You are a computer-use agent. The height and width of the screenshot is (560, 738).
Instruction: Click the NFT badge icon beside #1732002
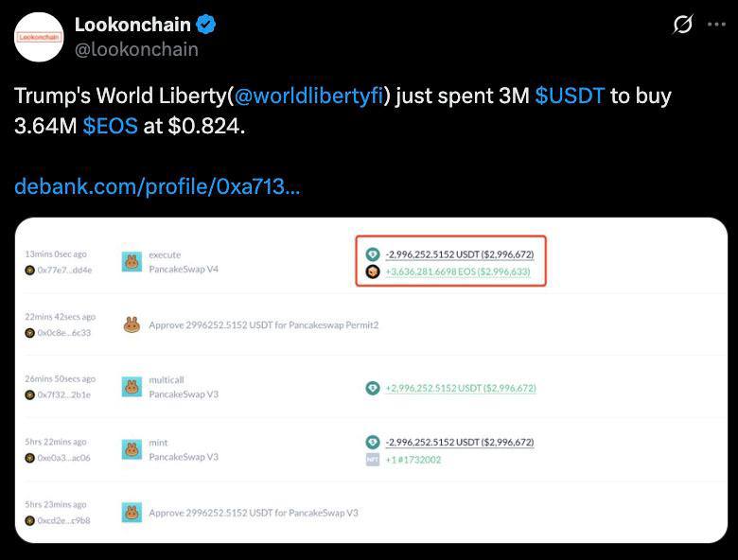pyautogui.click(x=373, y=460)
